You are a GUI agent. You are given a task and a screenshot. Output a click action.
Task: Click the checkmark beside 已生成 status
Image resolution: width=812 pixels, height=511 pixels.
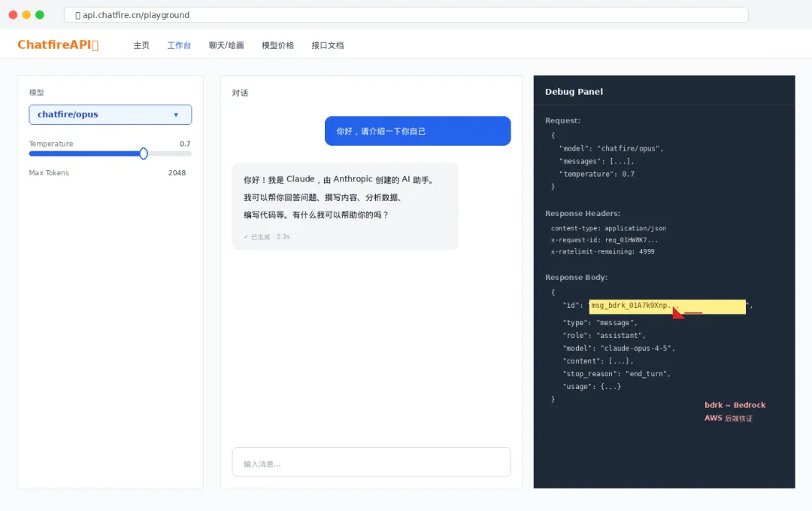point(246,236)
